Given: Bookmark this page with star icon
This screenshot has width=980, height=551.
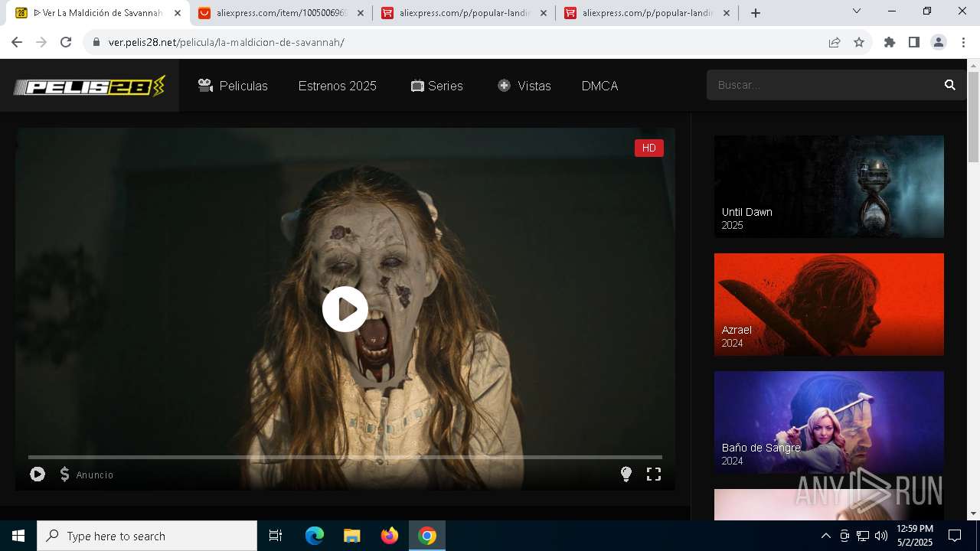Looking at the screenshot, I should [x=859, y=42].
